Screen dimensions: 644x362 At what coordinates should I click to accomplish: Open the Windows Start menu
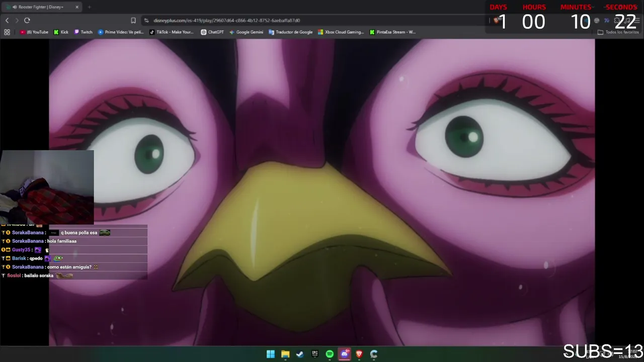click(x=271, y=354)
